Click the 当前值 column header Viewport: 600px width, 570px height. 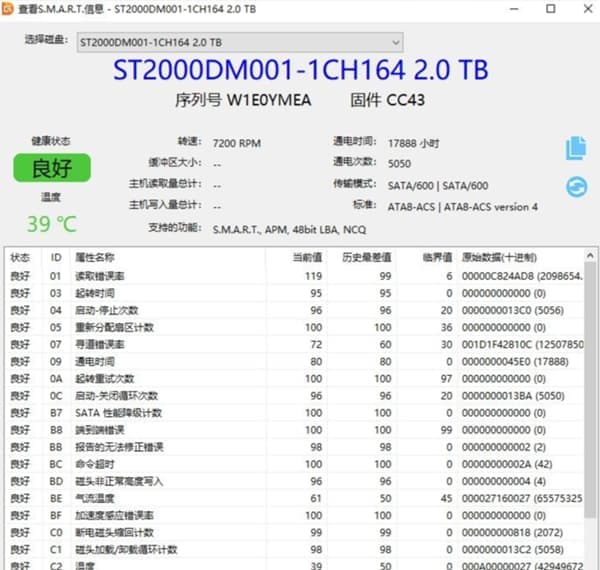coord(306,257)
